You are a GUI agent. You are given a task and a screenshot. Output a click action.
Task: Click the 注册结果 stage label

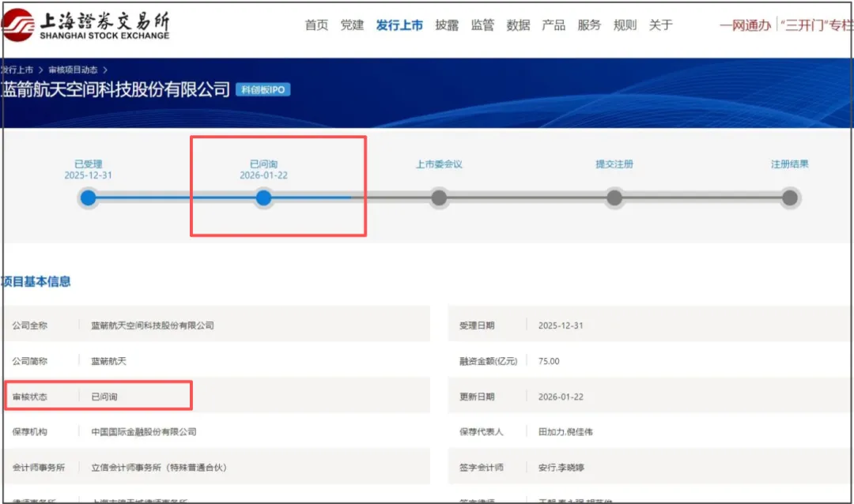click(x=790, y=164)
